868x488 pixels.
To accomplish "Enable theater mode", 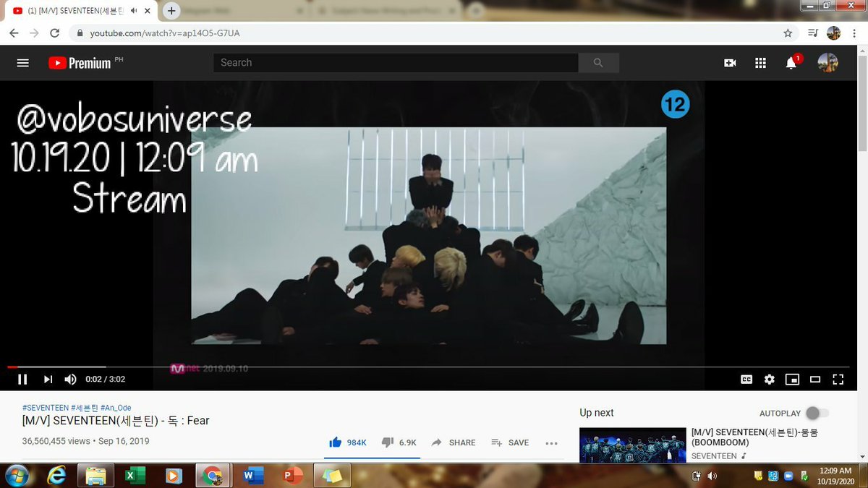I will (x=815, y=379).
